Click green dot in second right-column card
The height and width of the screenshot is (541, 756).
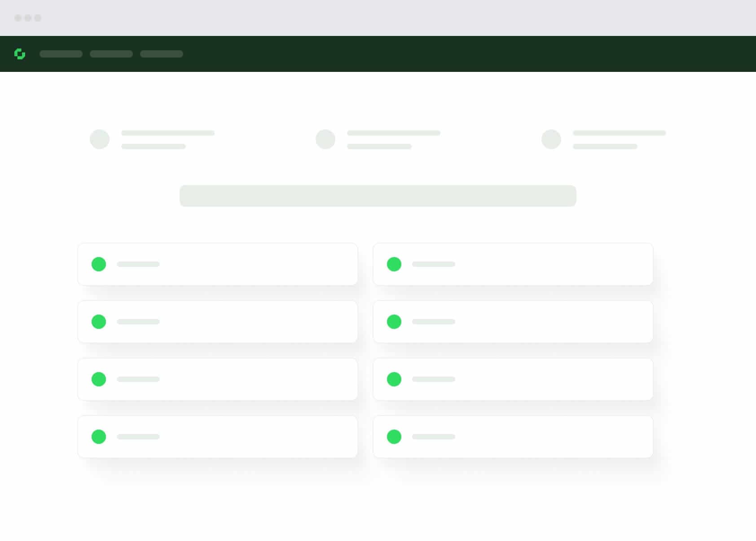click(394, 322)
